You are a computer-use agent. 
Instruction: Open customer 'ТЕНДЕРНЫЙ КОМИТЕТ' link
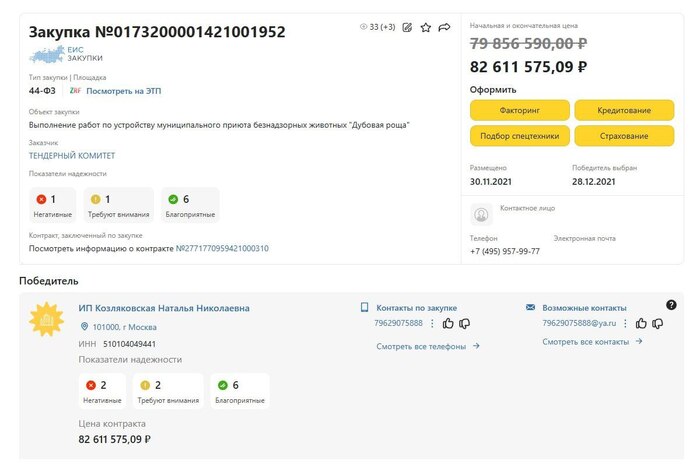point(72,156)
